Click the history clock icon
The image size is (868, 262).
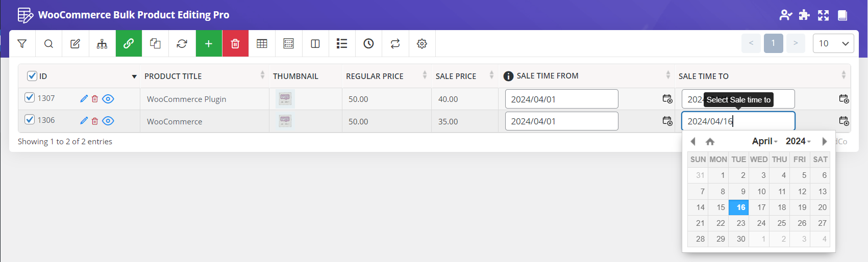point(368,44)
